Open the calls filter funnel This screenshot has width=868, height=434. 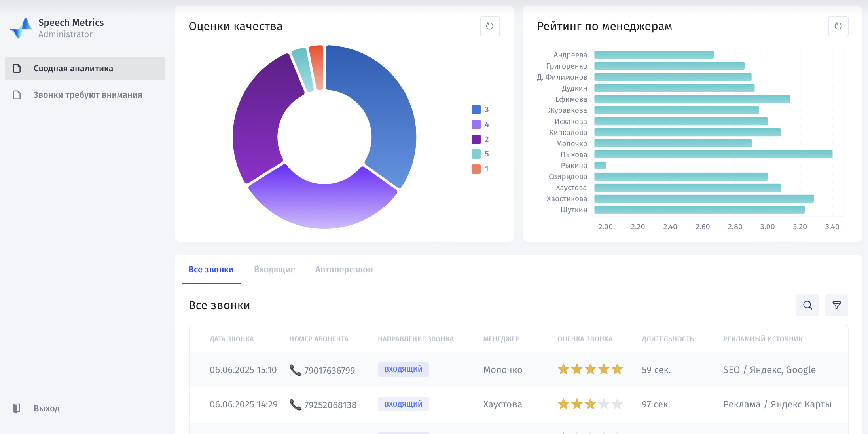[x=836, y=305]
